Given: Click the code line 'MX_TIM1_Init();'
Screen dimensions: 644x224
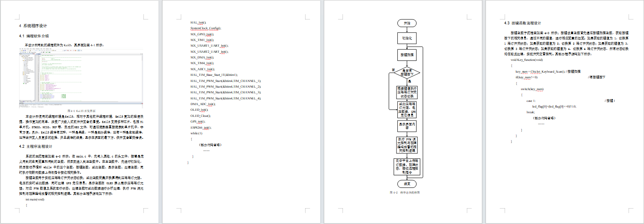Looking at the screenshot, I should (202, 40).
